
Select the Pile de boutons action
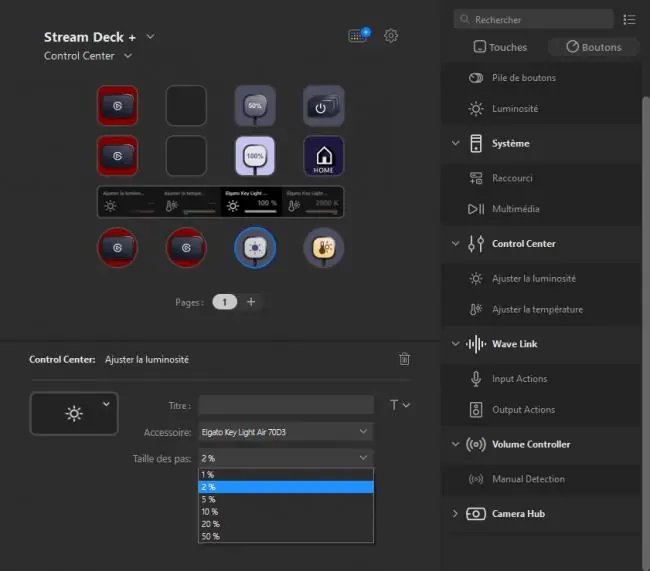tap(541, 78)
